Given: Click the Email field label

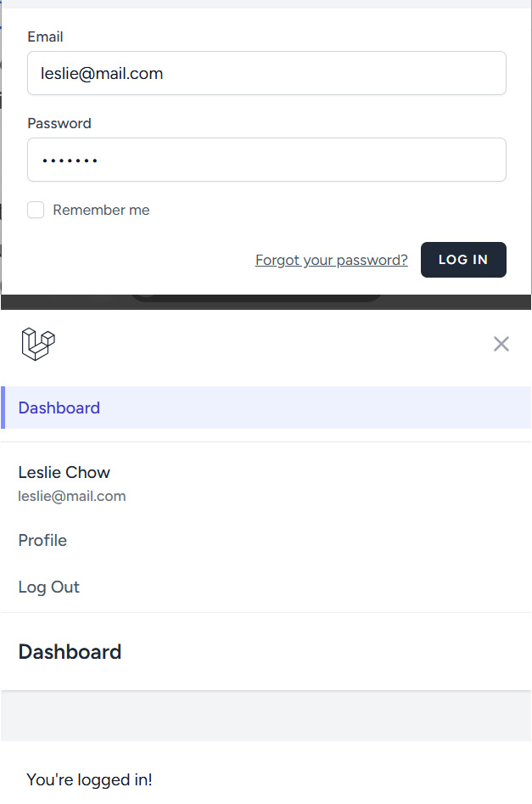Looking at the screenshot, I should pos(45,37).
